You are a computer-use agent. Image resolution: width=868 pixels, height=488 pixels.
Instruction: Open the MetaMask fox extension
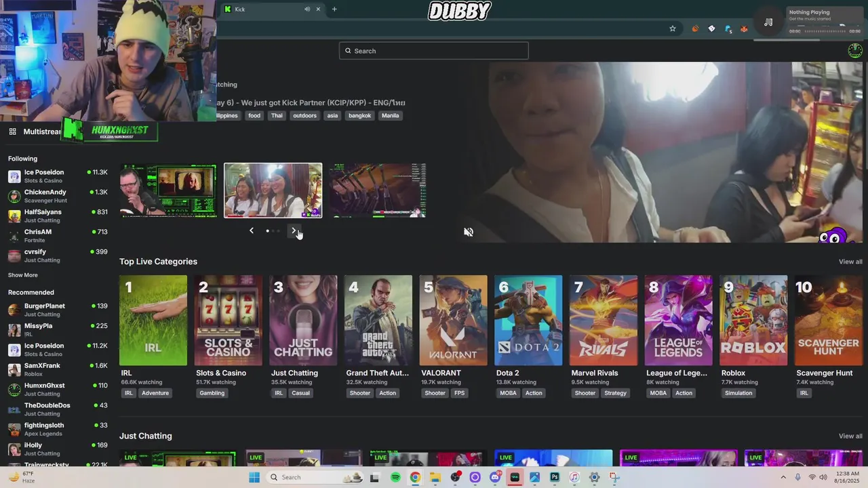click(744, 28)
